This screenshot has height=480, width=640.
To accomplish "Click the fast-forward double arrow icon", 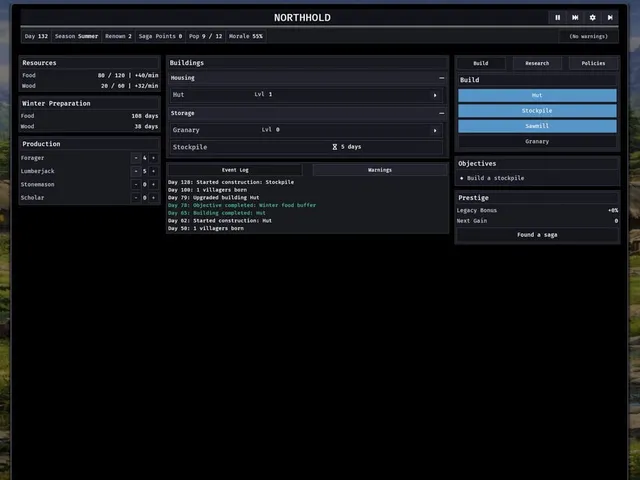I will coord(575,18).
